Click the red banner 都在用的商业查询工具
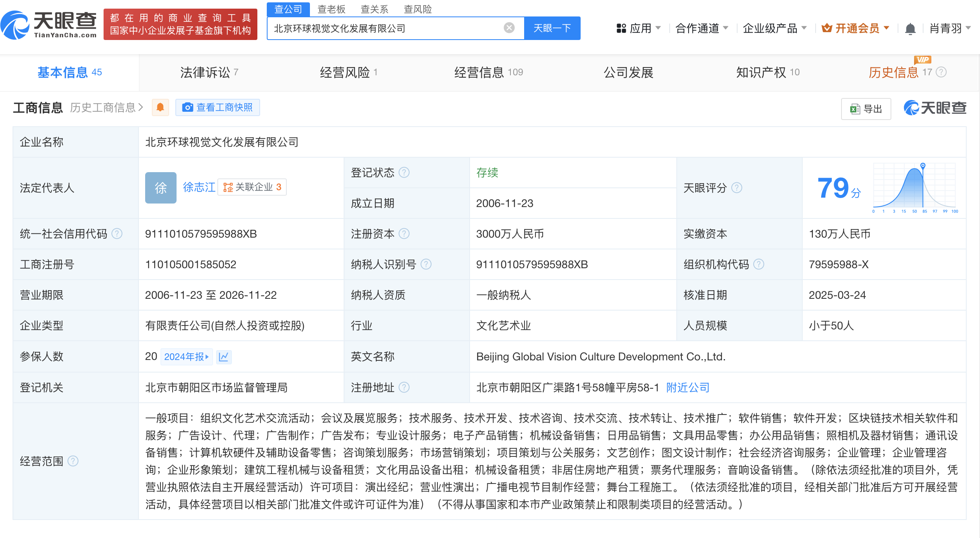 click(180, 24)
